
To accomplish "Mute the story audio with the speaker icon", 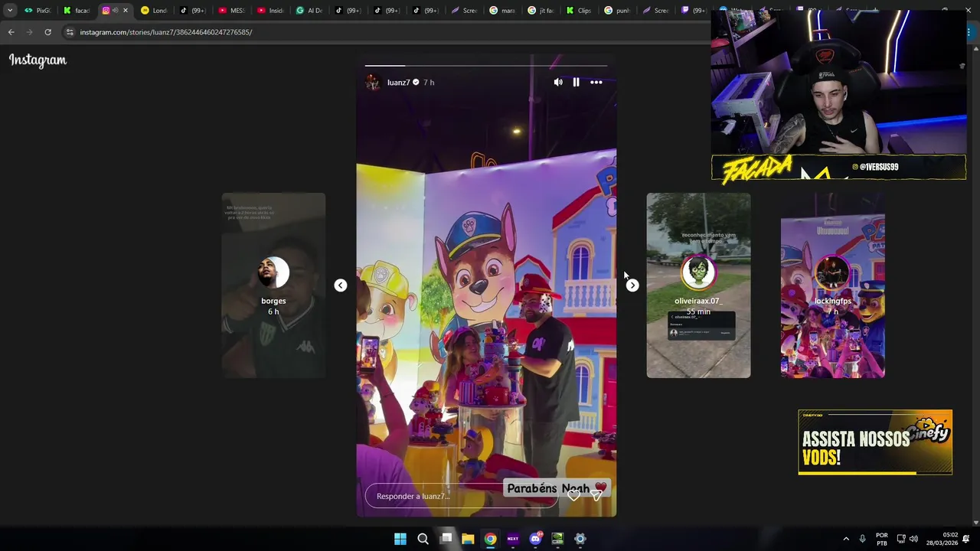I will click(558, 82).
